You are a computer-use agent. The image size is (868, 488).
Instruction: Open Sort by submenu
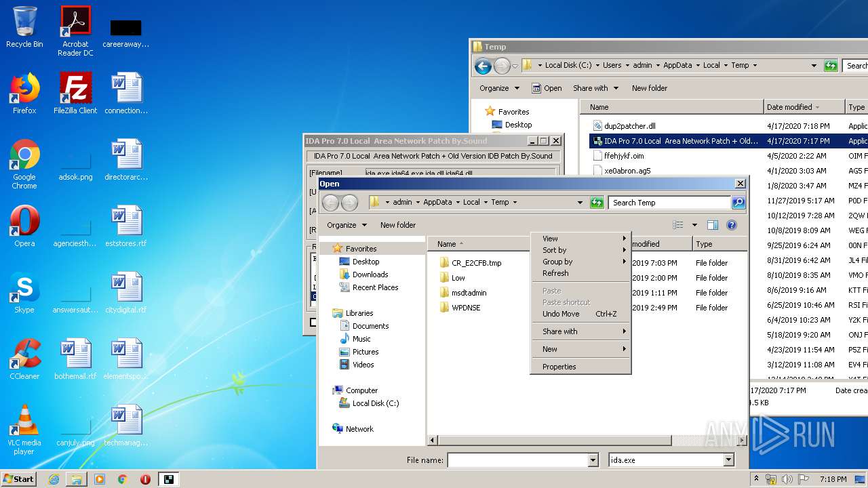click(581, 250)
